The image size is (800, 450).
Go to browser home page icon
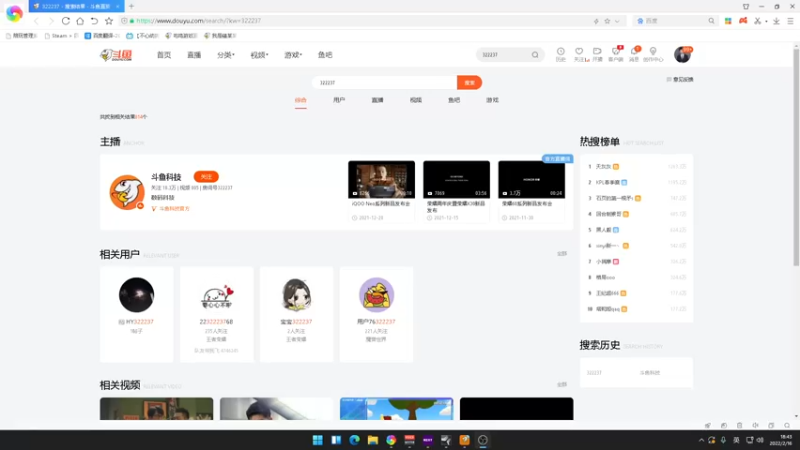tap(80, 21)
